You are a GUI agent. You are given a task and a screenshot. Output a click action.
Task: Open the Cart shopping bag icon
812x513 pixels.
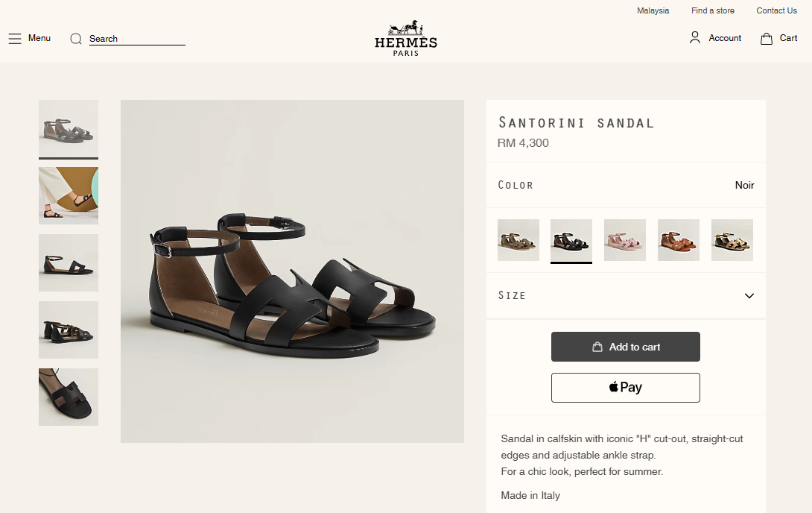click(x=767, y=39)
